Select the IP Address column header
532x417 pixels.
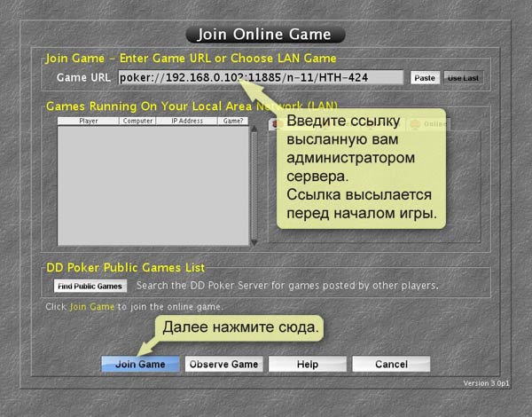tap(188, 121)
